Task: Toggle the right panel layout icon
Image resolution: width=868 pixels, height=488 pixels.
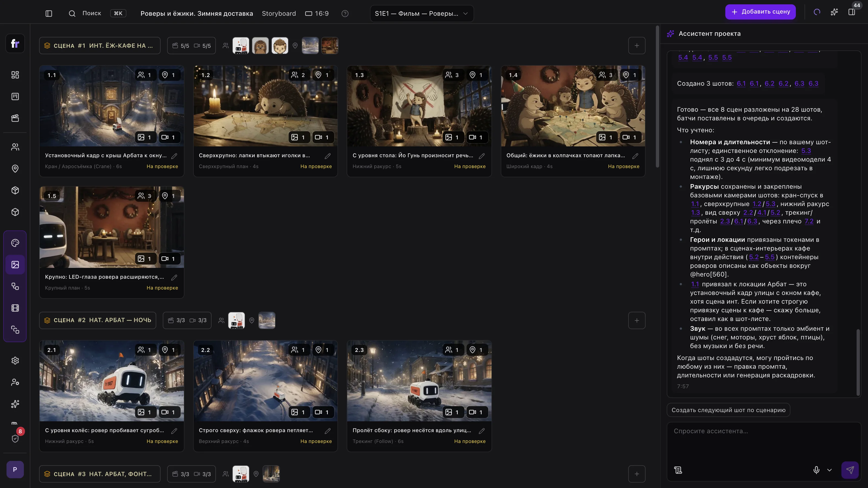Action: (851, 12)
